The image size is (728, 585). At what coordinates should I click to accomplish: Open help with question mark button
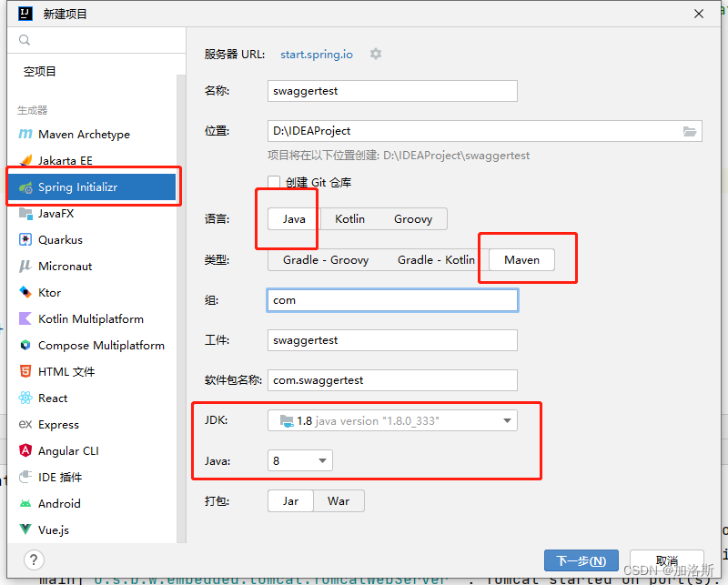[34, 560]
